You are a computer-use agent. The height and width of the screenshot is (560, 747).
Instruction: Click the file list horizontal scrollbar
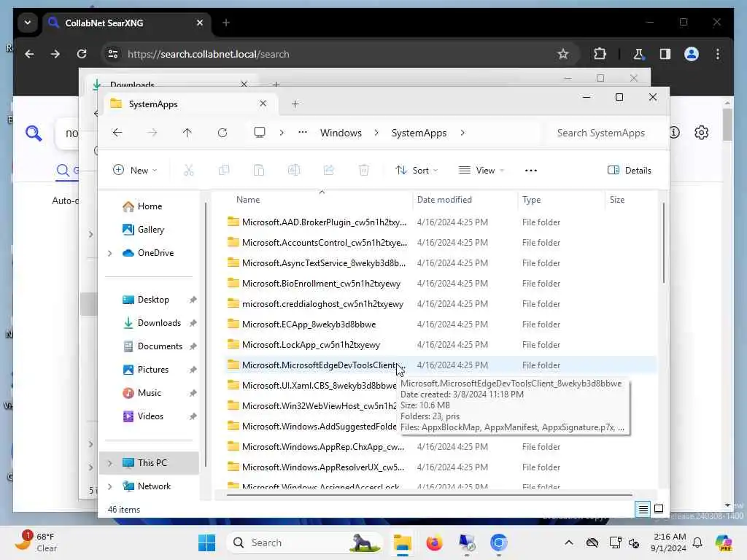[x=429, y=495]
